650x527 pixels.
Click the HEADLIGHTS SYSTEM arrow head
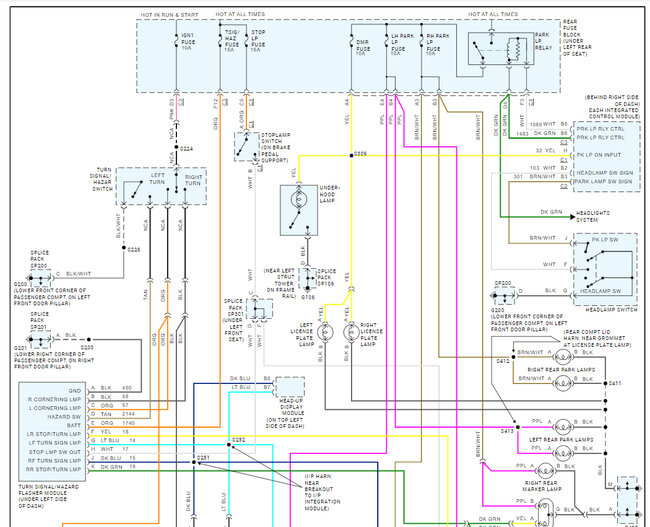click(572, 216)
